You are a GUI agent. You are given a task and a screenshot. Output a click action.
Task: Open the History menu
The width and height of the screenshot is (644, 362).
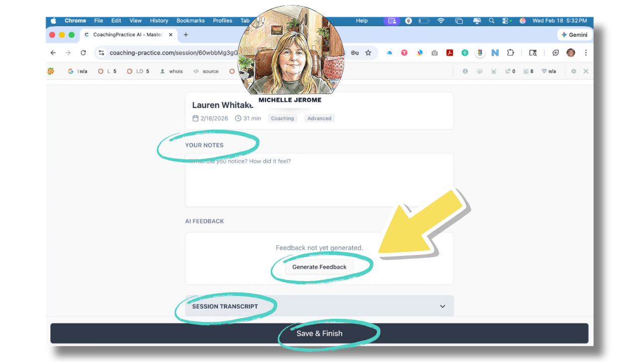click(x=159, y=21)
